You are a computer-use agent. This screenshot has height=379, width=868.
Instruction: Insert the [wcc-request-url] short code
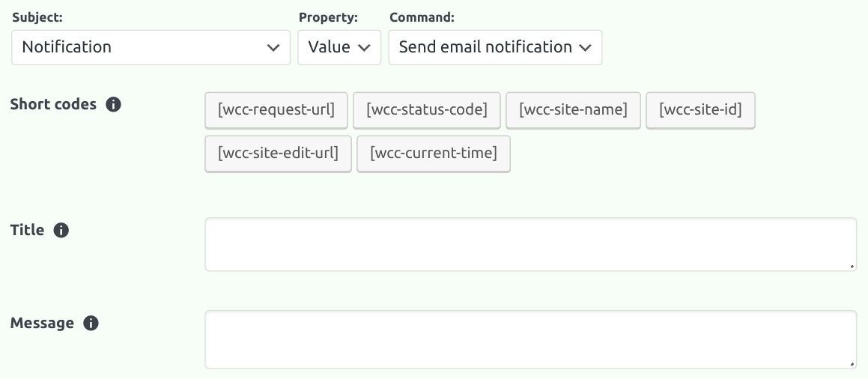[x=276, y=110]
